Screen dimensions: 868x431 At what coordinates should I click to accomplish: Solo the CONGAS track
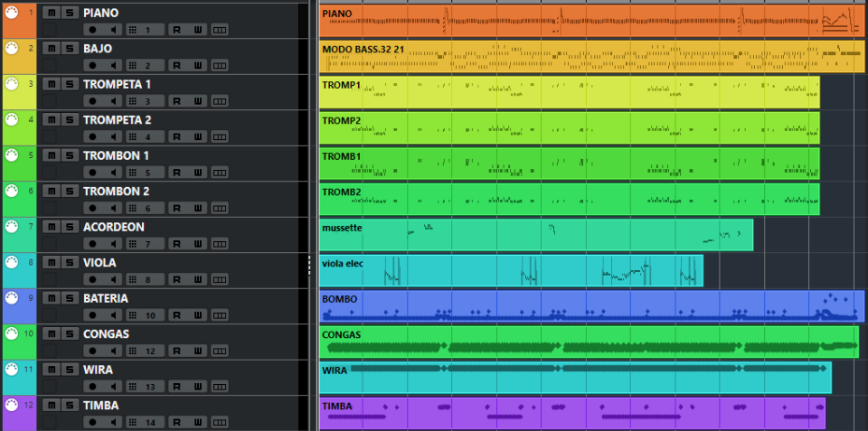coord(70,333)
